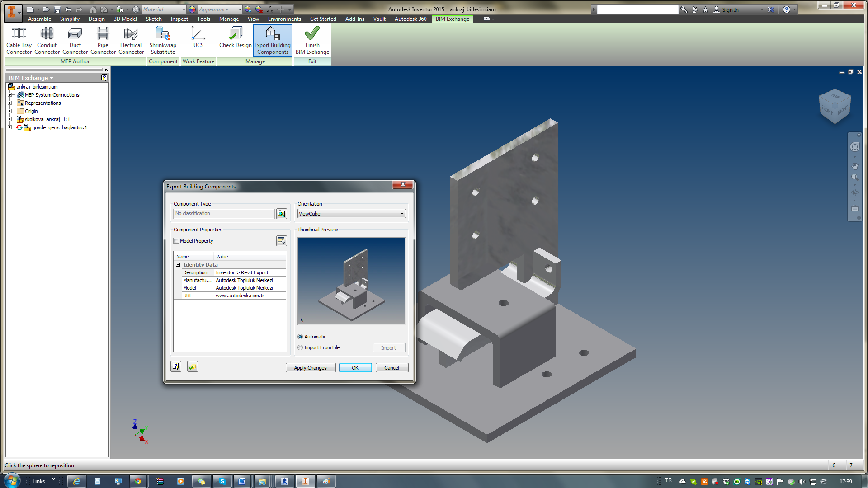Select ankraj_birlesim.iam in browser tree
This screenshot has height=488, width=868.
click(37, 87)
